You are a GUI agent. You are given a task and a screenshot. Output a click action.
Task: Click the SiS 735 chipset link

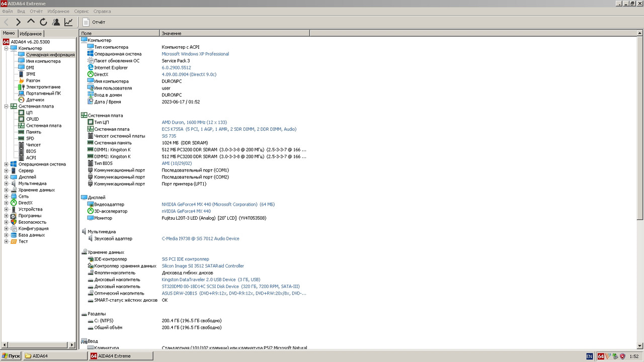(x=169, y=136)
